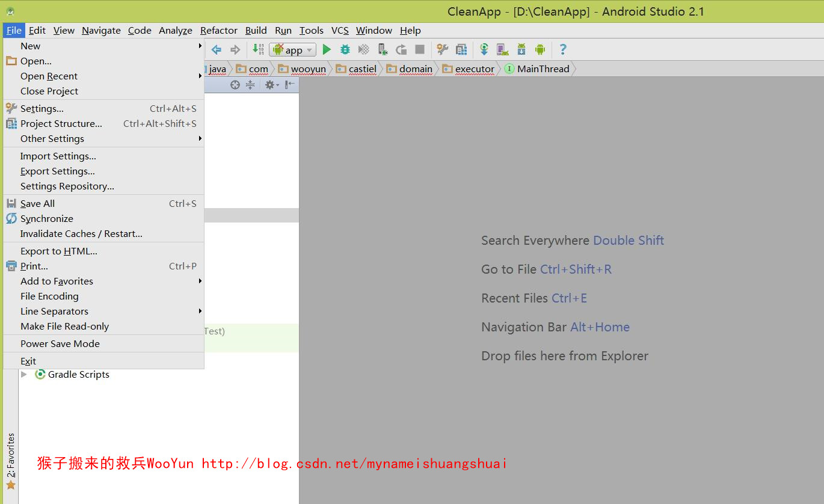This screenshot has height=504, width=824.
Task: Click the Make Project icon
Action: click(x=257, y=50)
